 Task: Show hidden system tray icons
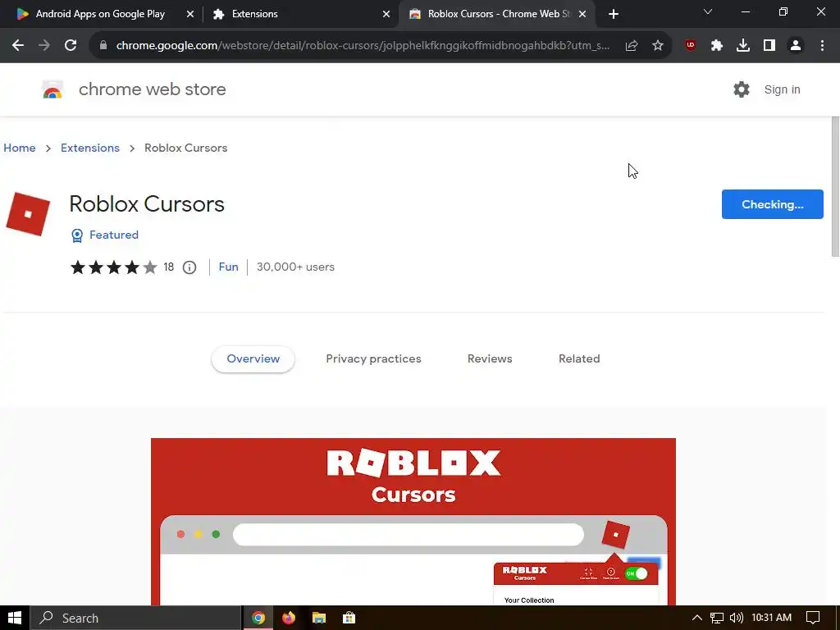click(697, 618)
